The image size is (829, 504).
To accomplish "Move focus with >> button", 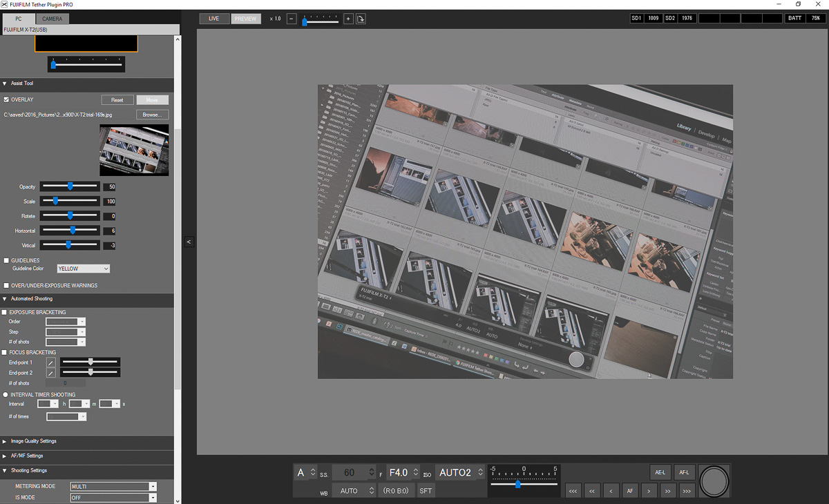I will [667, 491].
